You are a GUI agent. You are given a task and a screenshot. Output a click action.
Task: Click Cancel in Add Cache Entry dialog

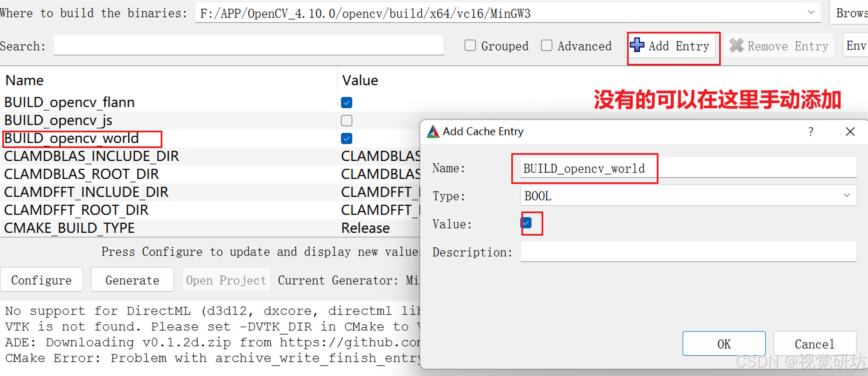point(814,343)
